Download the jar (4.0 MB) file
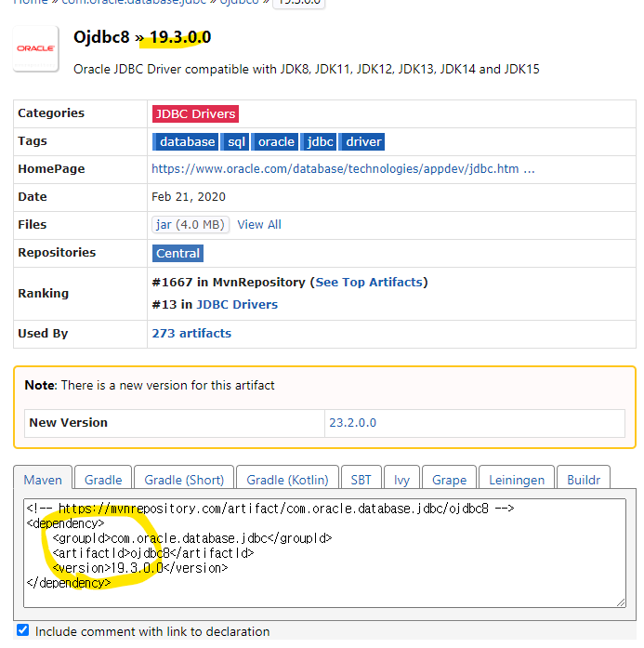 click(x=191, y=225)
